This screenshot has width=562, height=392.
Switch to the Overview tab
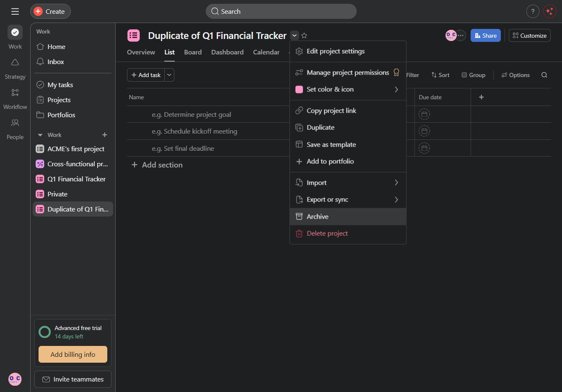tap(141, 52)
